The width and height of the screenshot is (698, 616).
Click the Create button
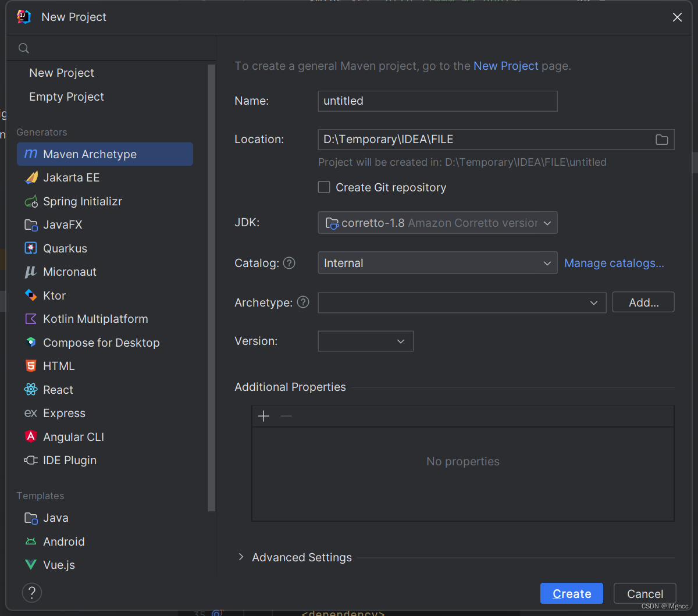click(x=571, y=593)
